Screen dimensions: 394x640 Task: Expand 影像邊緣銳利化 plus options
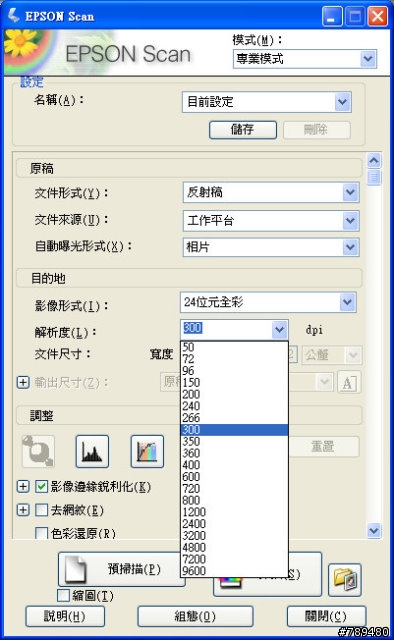pyautogui.click(x=23, y=487)
